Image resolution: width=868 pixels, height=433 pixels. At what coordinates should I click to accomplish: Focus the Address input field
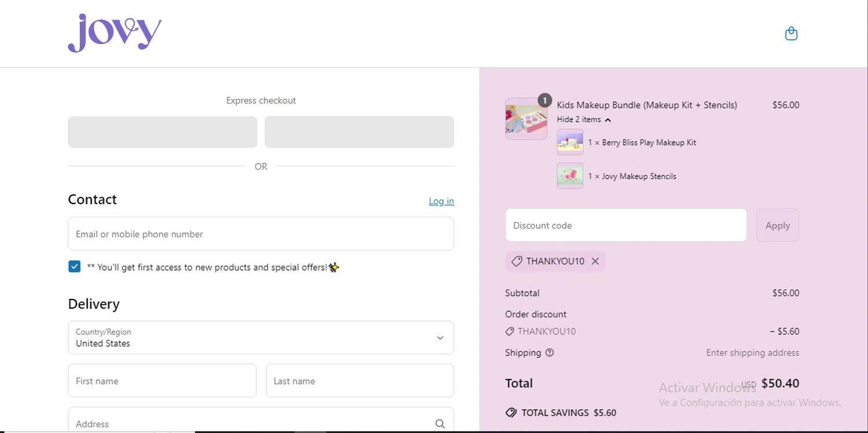pos(261,420)
